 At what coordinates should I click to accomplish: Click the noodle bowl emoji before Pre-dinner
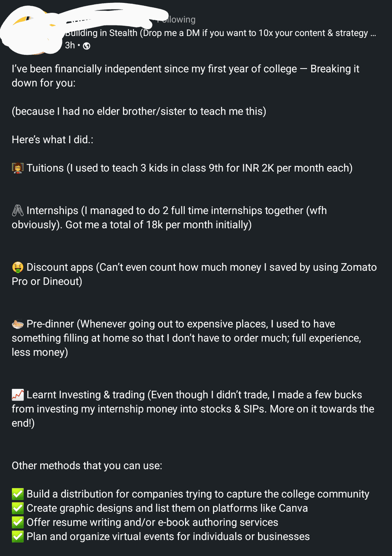[18, 324]
